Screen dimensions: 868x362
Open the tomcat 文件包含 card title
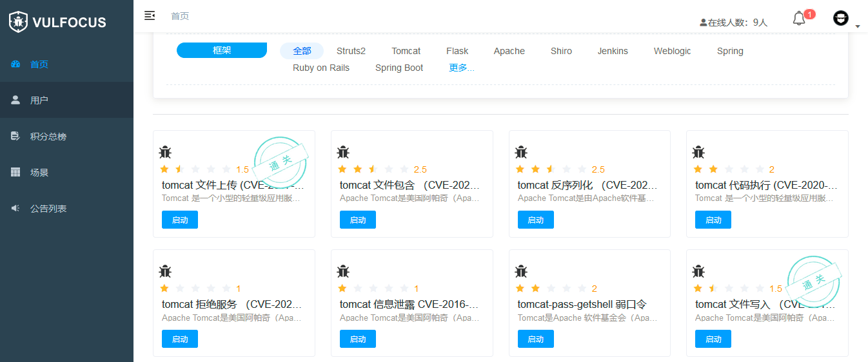click(410, 186)
